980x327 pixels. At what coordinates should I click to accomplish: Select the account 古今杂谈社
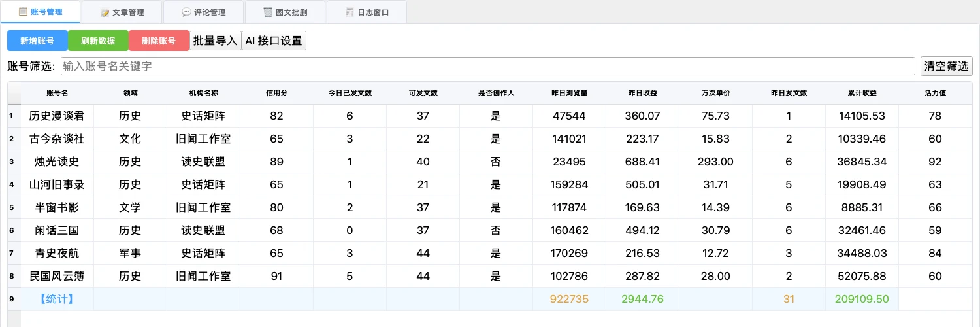click(57, 139)
